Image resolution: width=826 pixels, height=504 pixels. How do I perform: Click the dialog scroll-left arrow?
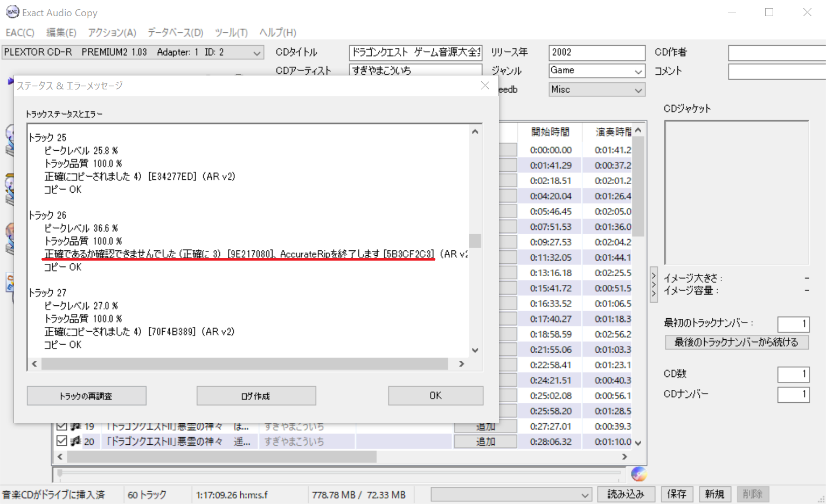coord(34,364)
